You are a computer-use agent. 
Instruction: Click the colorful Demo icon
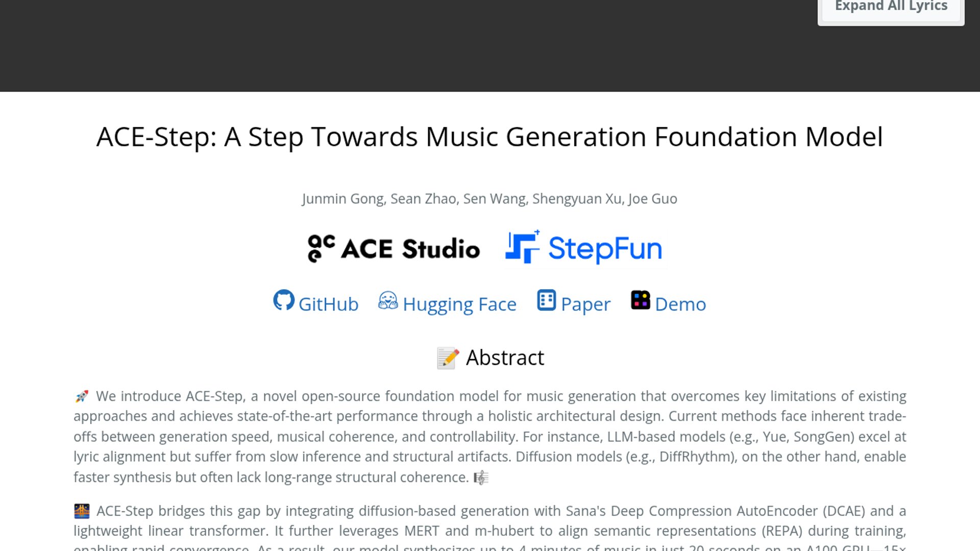(x=640, y=300)
